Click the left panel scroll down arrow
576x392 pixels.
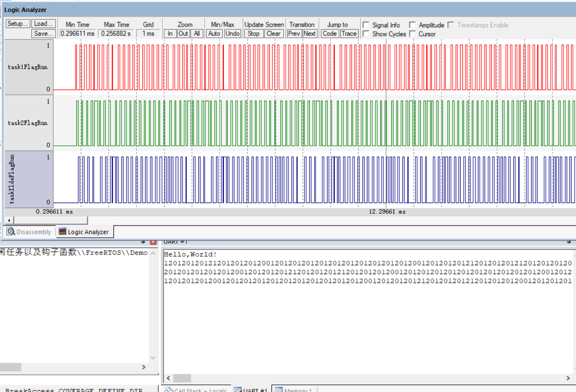153,358
